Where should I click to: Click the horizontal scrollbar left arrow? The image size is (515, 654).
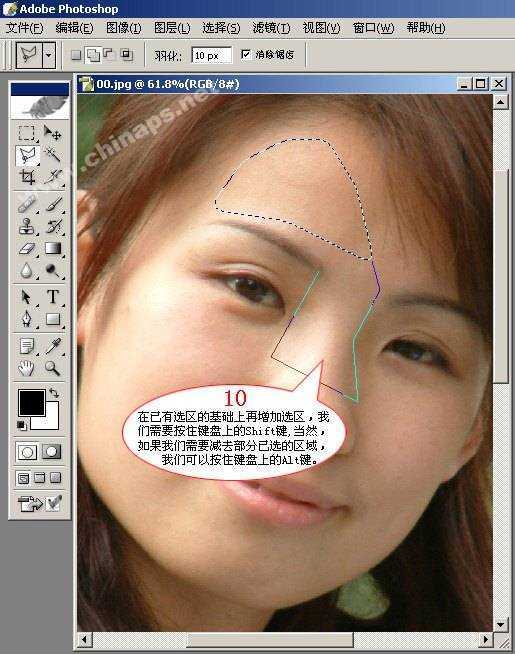tap(85, 639)
